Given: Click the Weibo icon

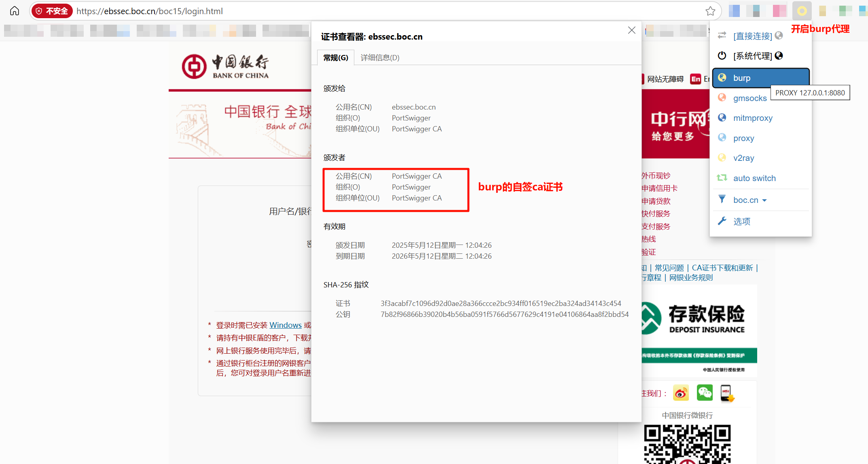Looking at the screenshot, I should point(681,393).
